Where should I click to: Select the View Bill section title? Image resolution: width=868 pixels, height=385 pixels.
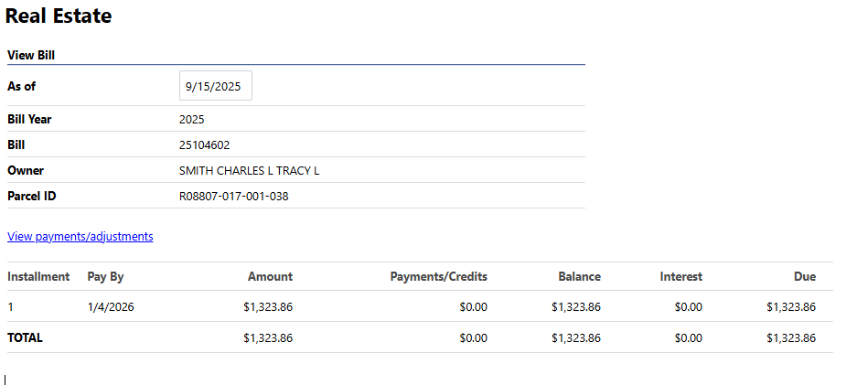coord(31,55)
